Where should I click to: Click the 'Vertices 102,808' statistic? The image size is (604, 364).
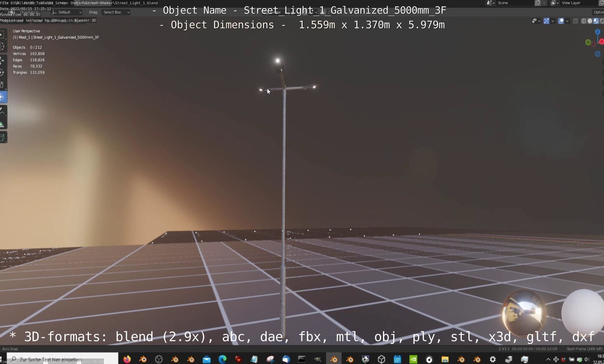[x=29, y=54]
